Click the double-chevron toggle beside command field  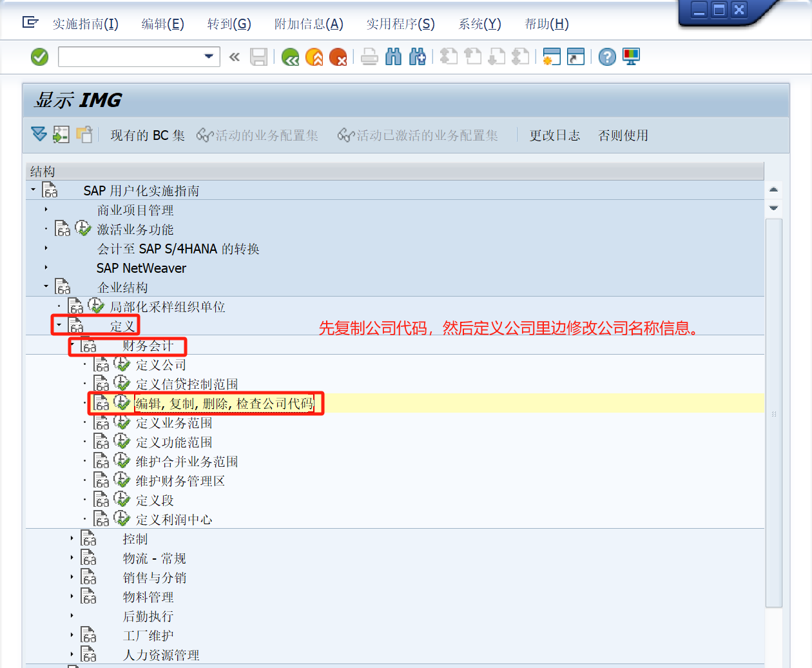click(235, 57)
